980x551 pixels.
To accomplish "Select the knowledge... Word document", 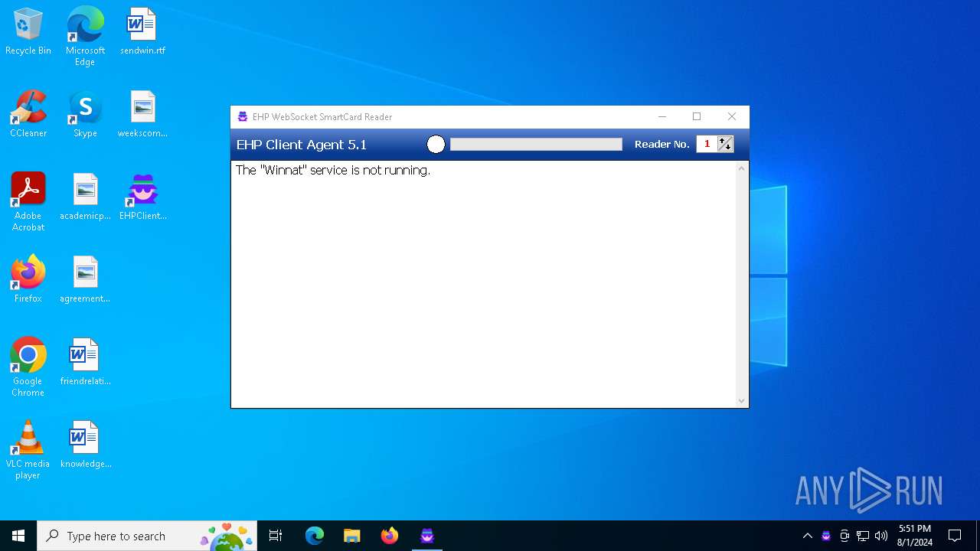I will 85,445.
